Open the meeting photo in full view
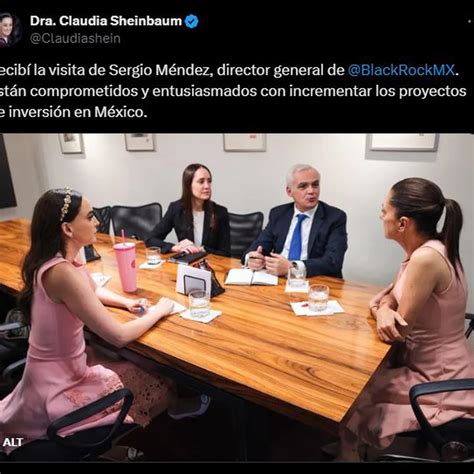The image size is (474, 474). [237, 297]
